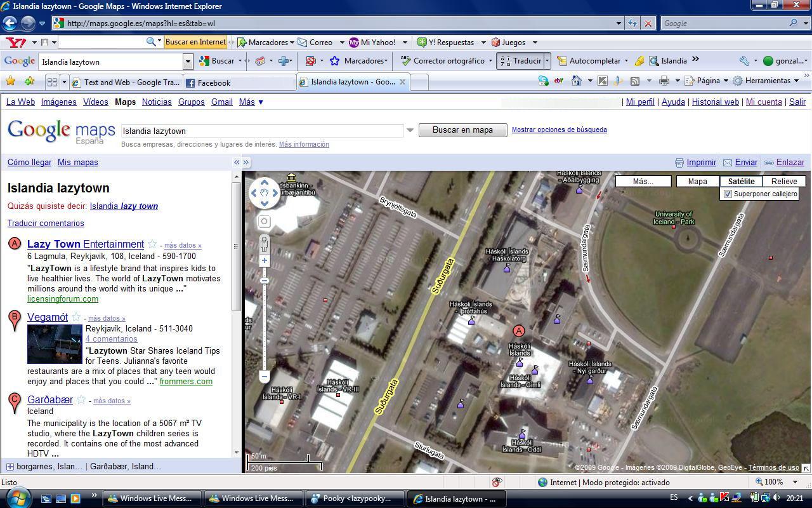Image resolution: width=812 pixels, height=508 pixels.
Task: Expand the borgarnes related searches plus
Action: (10, 467)
